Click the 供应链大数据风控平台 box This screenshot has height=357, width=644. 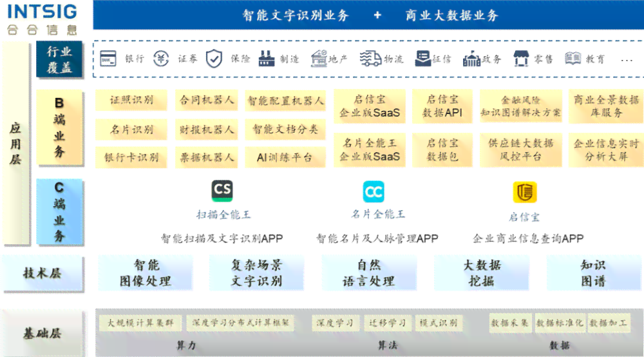coord(521,150)
